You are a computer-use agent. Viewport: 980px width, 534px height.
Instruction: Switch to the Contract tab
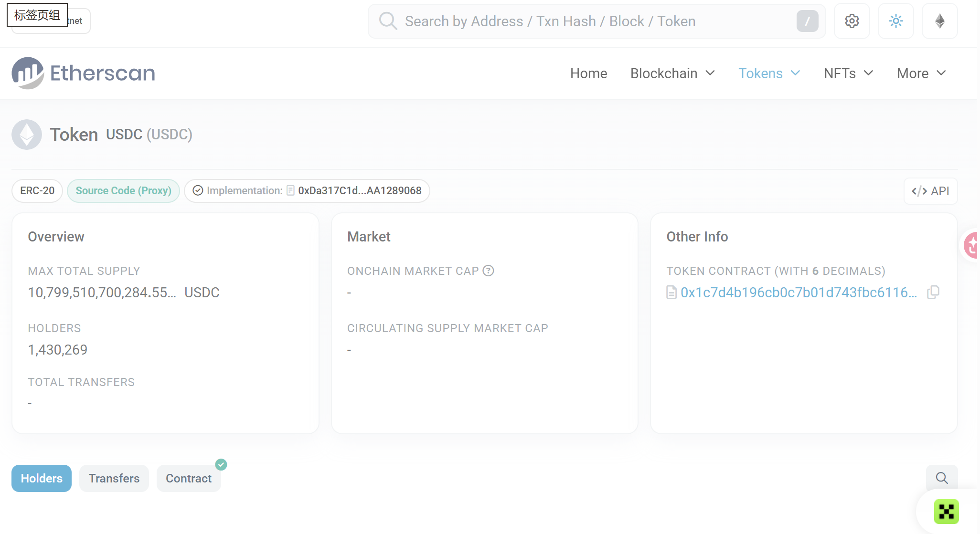point(189,478)
